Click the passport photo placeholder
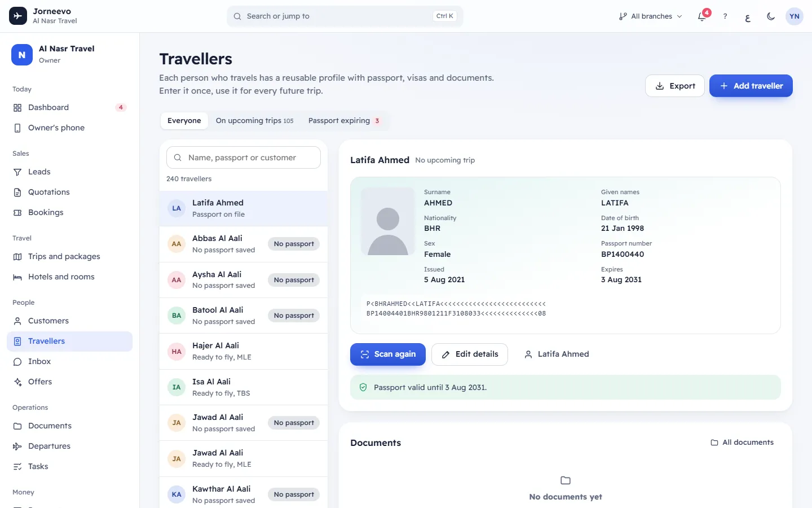Screen dimensions: 812x508 click(388, 221)
